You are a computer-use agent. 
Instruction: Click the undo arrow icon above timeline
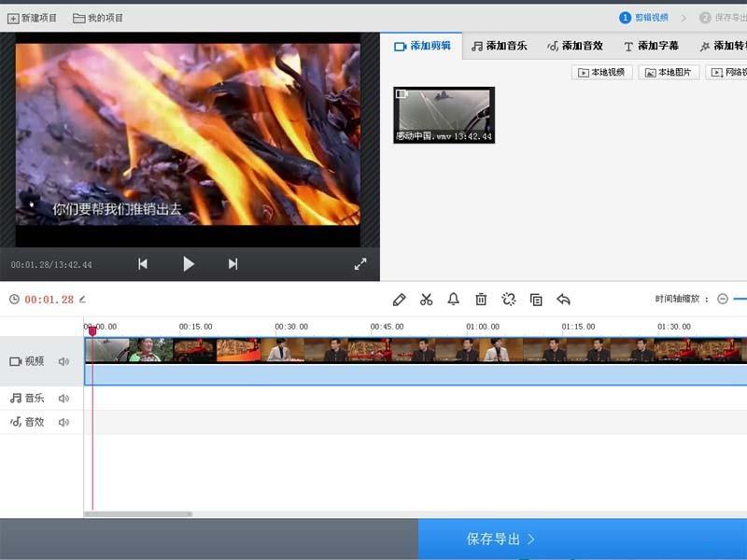(564, 300)
